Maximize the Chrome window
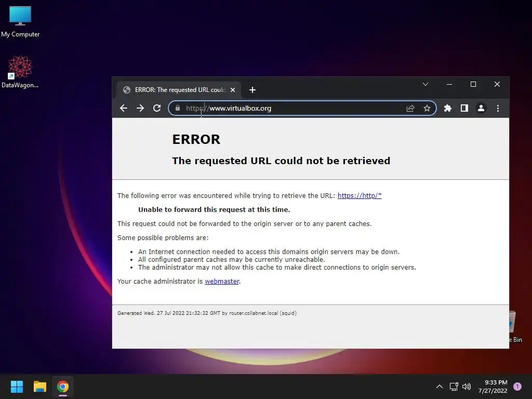Screen dimensions: 532x399 click(473, 84)
